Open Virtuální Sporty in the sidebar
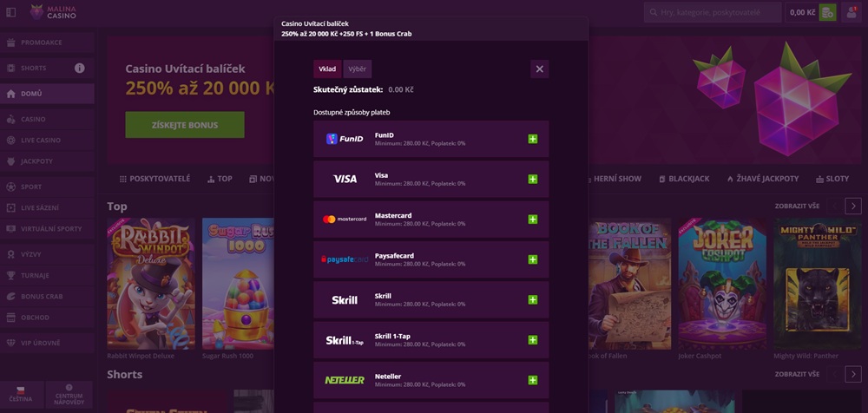 coord(47,229)
